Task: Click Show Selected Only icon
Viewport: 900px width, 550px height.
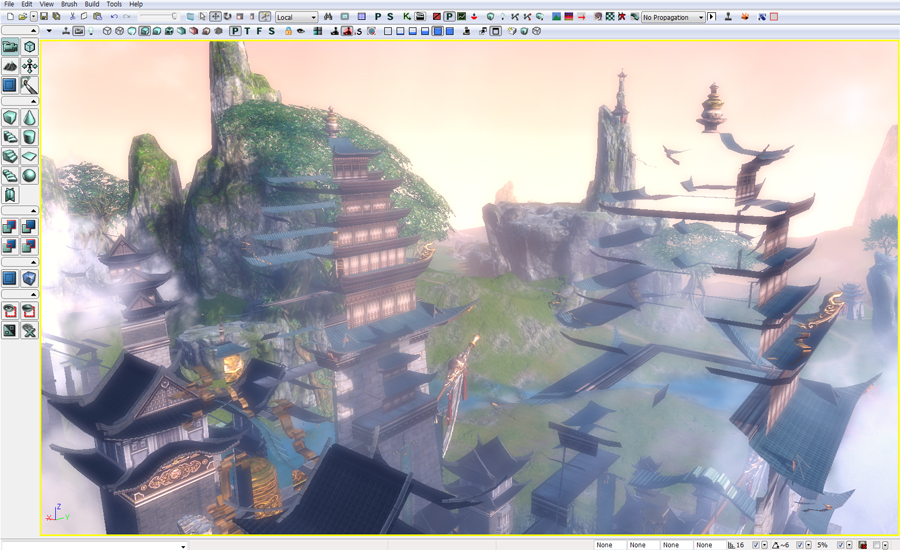Action: pyautogui.click(x=10, y=311)
